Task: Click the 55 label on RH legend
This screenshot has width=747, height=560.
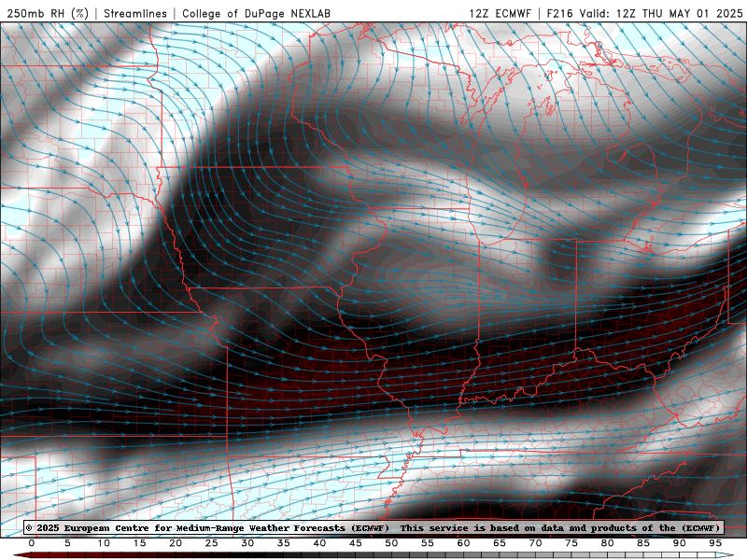Action: coord(428,543)
